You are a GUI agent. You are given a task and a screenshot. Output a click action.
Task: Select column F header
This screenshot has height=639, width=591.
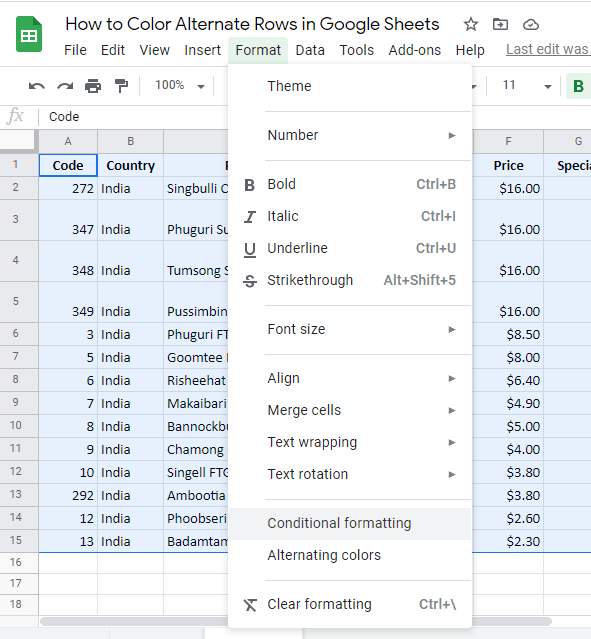[508, 141]
